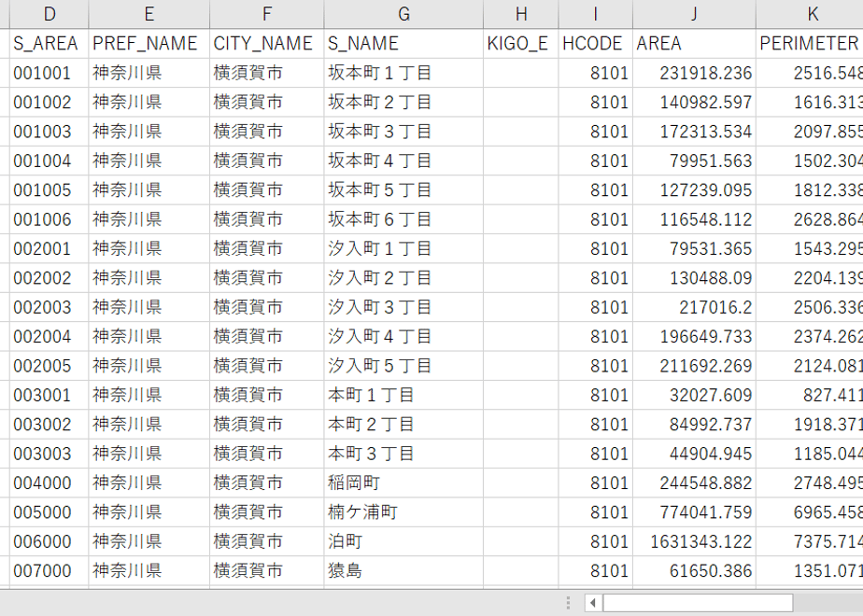Select cell 楠ケ浦町
Image resolution: width=863 pixels, height=616 pixels.
[x=403, y=512]
